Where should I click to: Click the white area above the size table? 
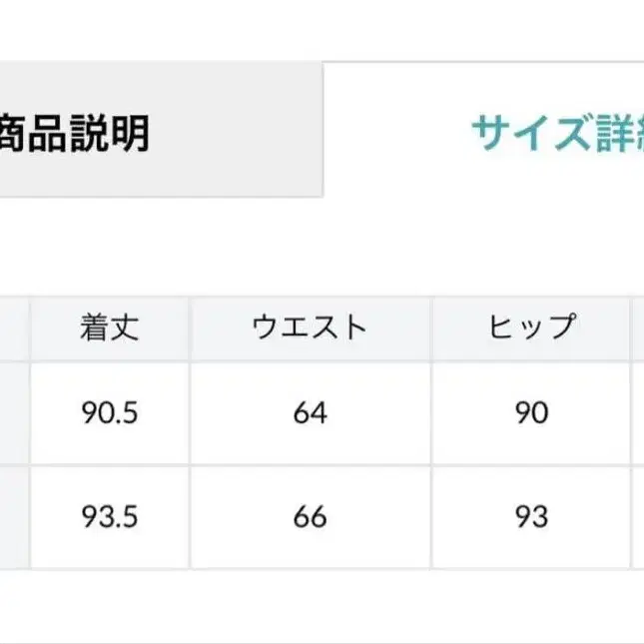(x=320, y=248)
